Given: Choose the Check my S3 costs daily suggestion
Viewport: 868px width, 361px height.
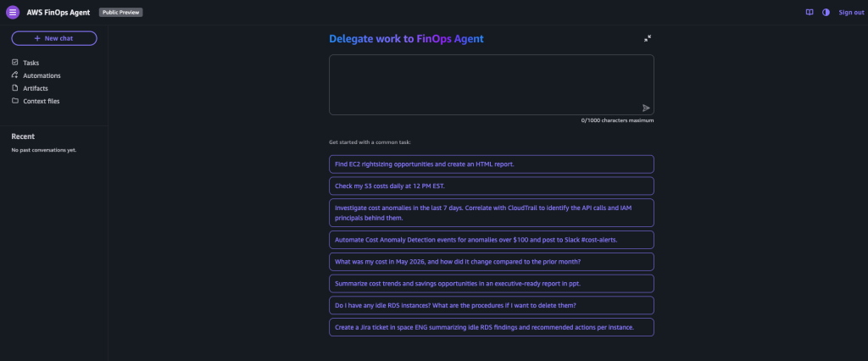Looking at the screenshot, I should (x=491, y=186).
